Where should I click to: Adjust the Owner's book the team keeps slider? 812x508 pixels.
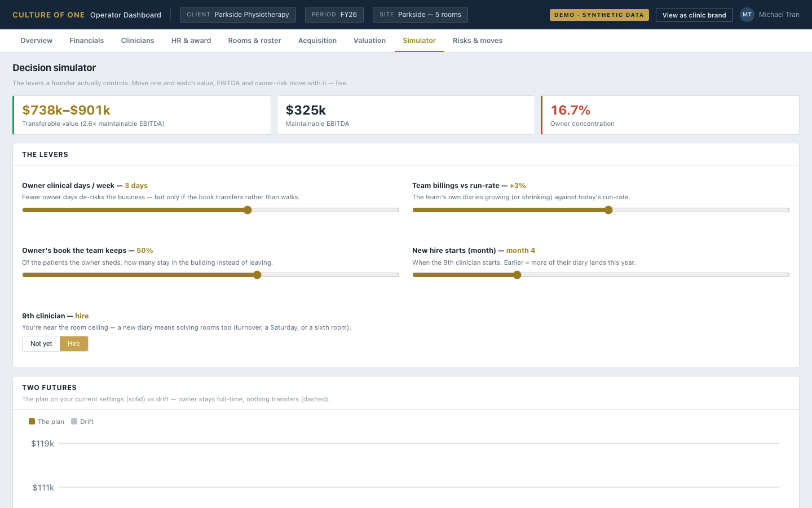210,275
